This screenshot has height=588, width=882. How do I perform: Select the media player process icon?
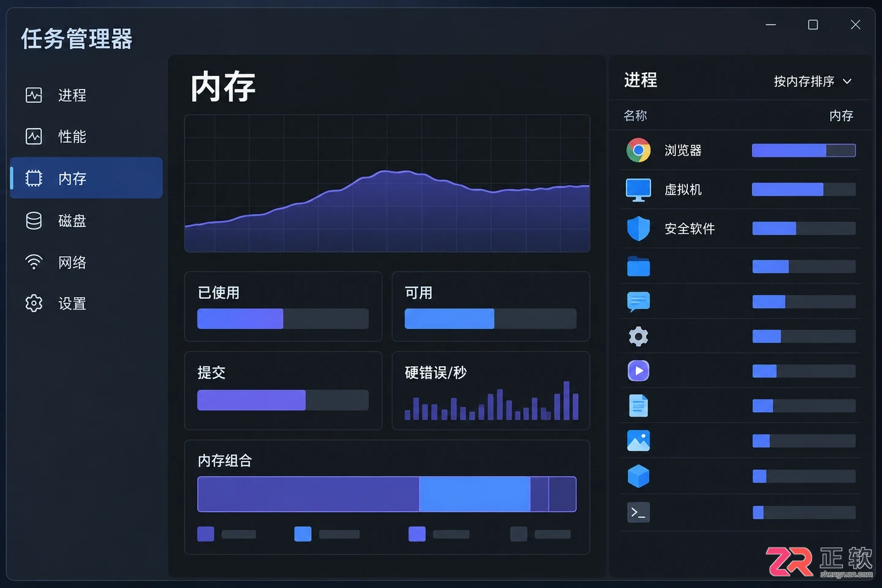tap(638, 371)
